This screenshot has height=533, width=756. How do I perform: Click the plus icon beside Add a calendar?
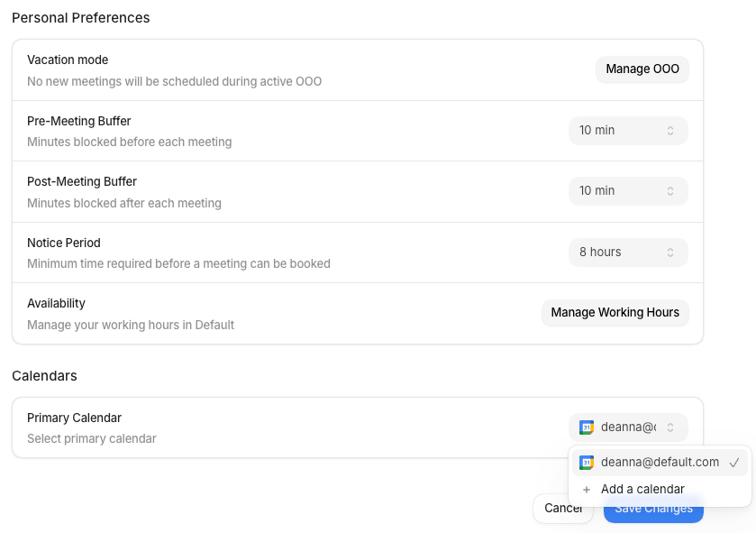click(587, 490)
